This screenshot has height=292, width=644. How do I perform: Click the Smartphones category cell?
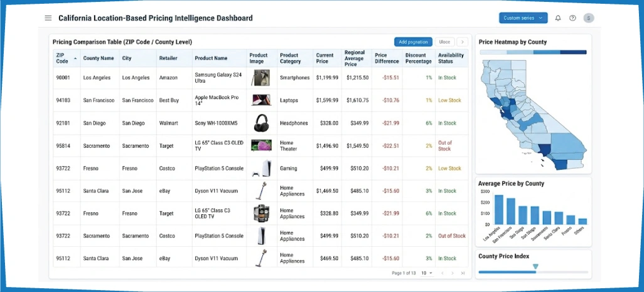(x=295, y=78)
